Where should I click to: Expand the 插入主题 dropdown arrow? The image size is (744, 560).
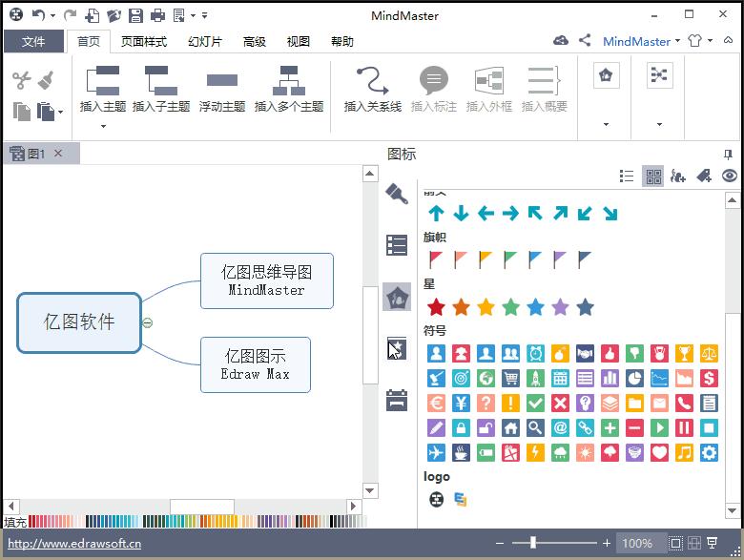pyautogui.click(x=103, y=126)
